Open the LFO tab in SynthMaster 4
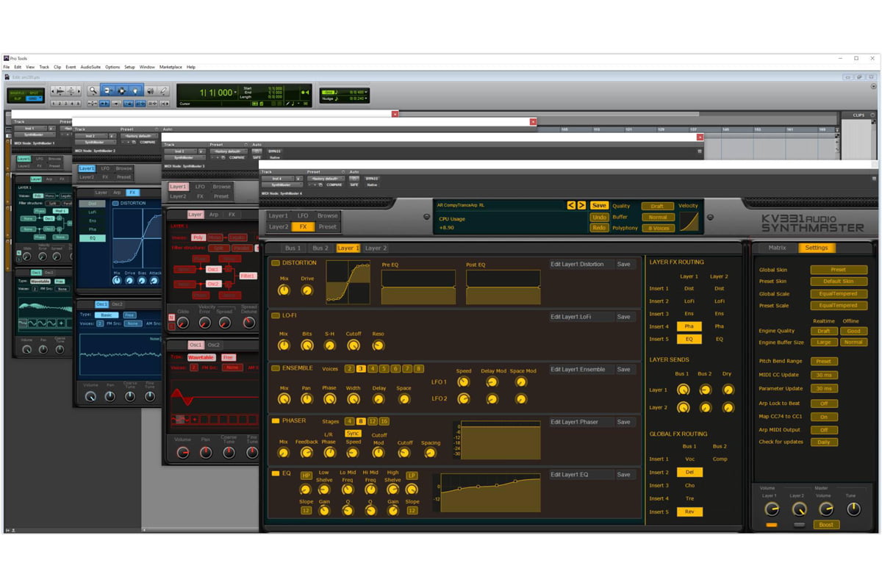Screen dimensions: 882x588 click(303, 215)
